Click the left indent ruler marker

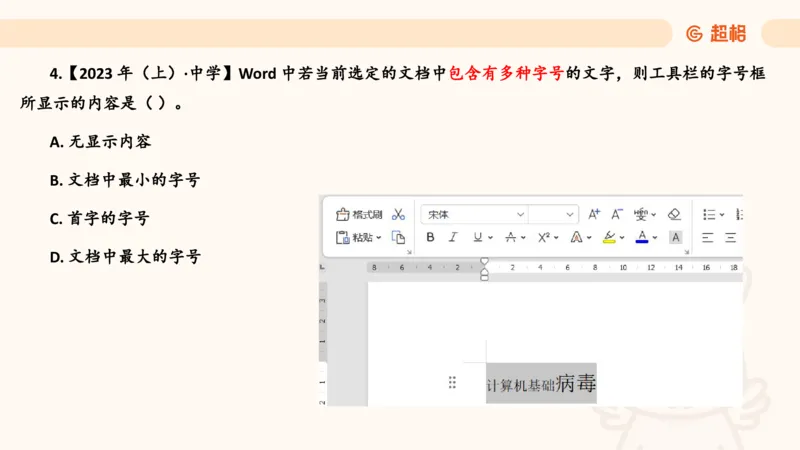484,276
